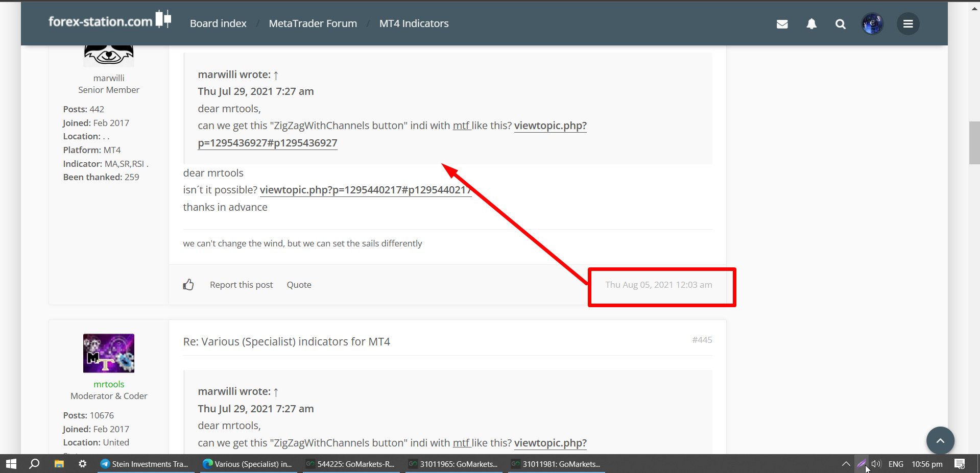Open mrtools username profile link
980x473 pixels.
pyautogui.click(x=109, y=384)
